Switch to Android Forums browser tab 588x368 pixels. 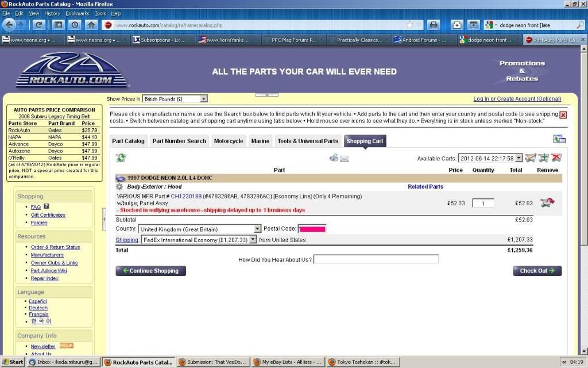pos(423,40)
